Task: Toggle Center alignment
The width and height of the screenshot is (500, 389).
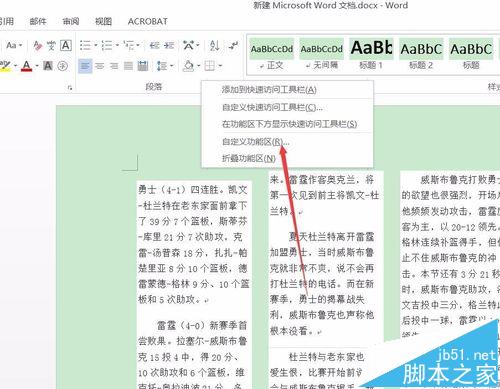Action: pos(99,66)
